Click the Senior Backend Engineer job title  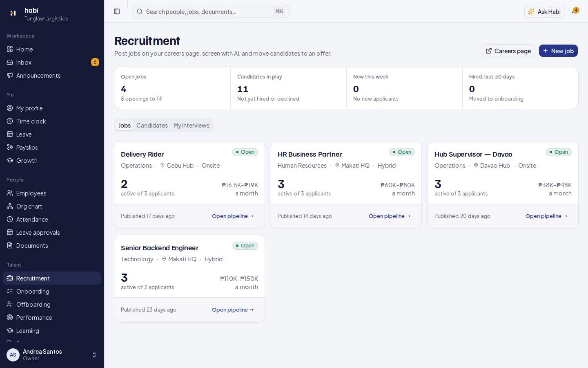160,248
